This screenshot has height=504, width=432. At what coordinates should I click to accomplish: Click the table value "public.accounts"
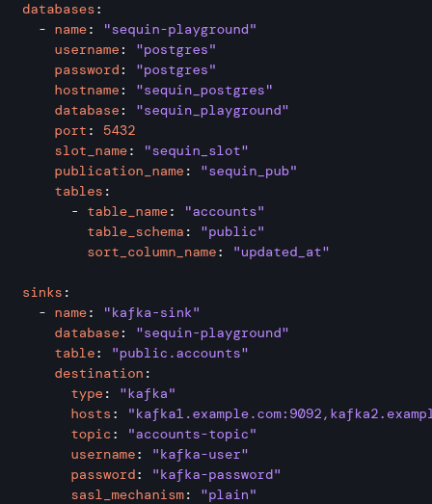click(x=179, y=354)
